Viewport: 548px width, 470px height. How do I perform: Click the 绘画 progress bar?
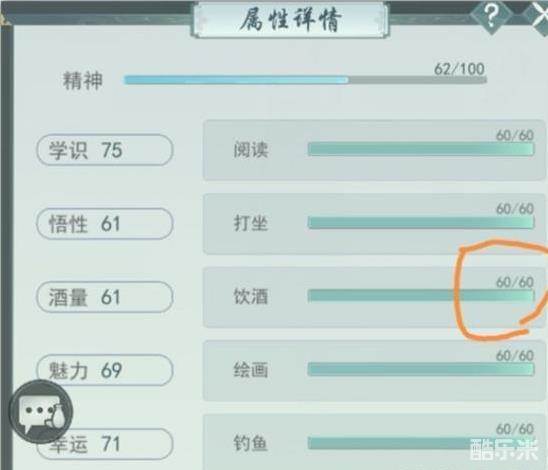pos(421,369)
